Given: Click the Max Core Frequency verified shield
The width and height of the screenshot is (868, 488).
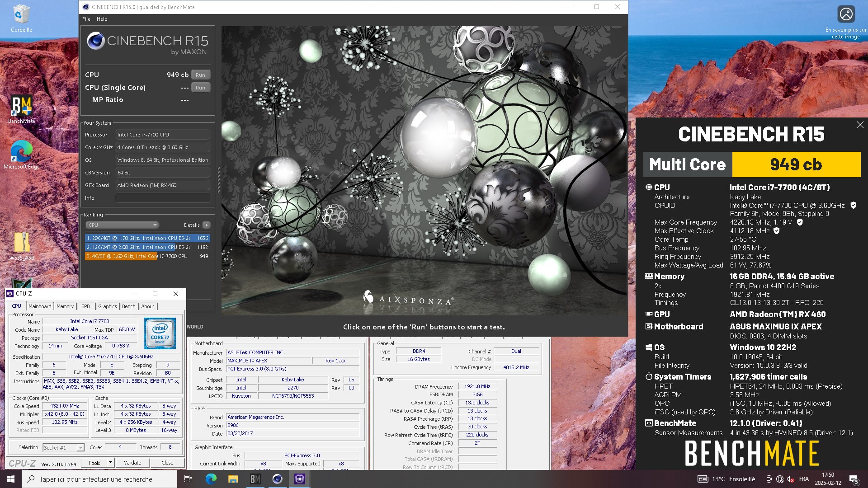Looking at the screenshot, I should click(x=799, y=222).
